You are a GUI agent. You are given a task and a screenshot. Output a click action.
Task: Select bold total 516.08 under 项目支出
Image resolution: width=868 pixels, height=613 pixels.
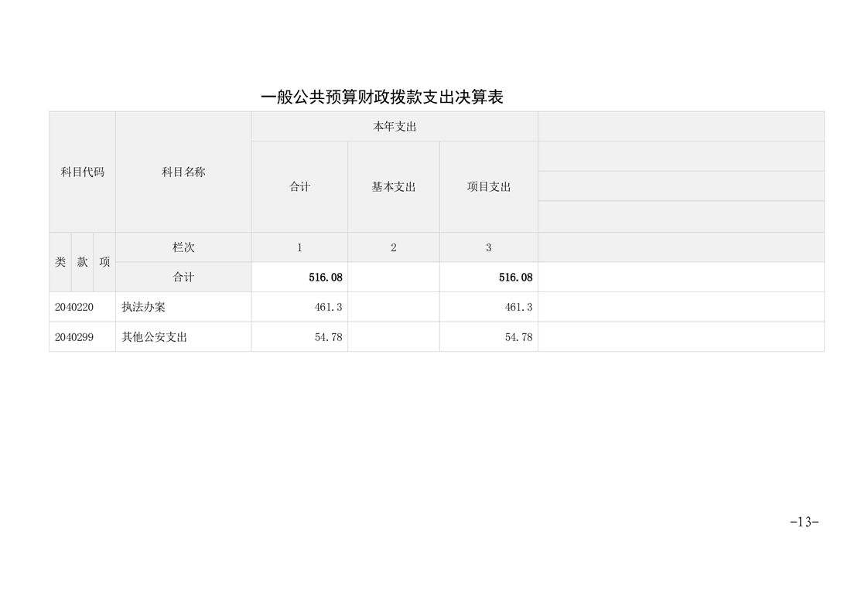(x=515, y=277)
